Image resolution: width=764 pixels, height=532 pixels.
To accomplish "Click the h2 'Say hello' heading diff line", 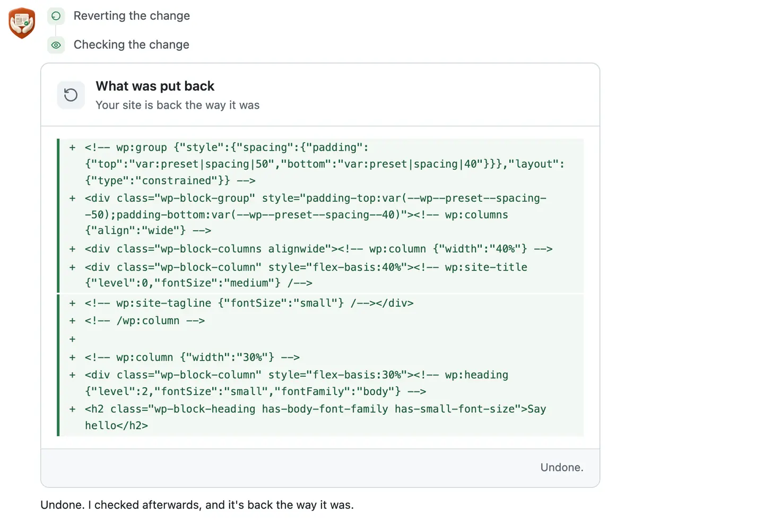I will (x=322, y=417).
